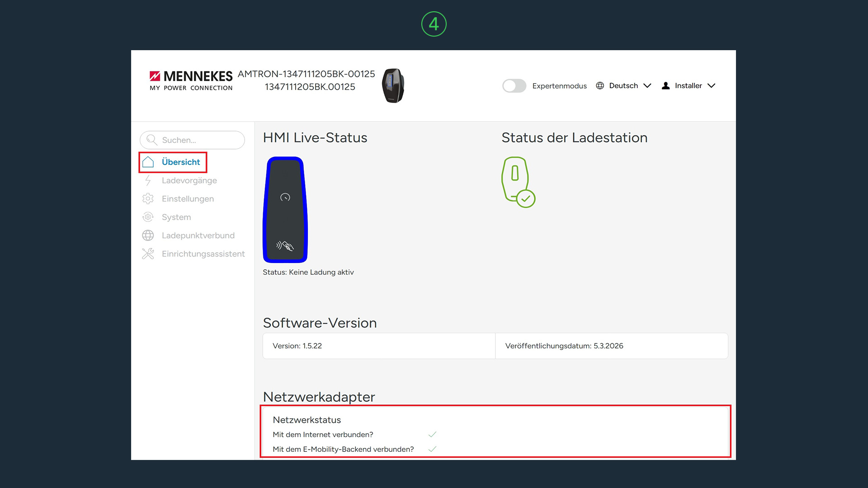Viewport: 868px width, 488px height.
Task: Click the System cog icon
Action: coord(148,217)
